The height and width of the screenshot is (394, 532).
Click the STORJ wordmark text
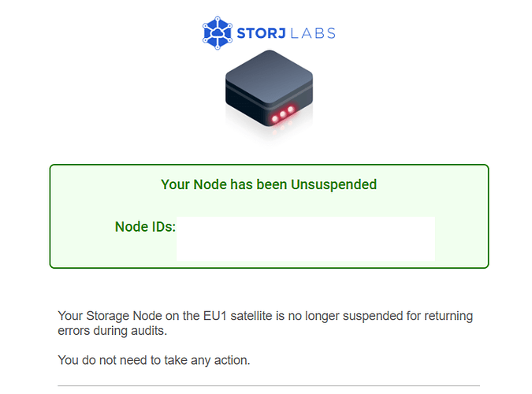click(x=261, y=33)
